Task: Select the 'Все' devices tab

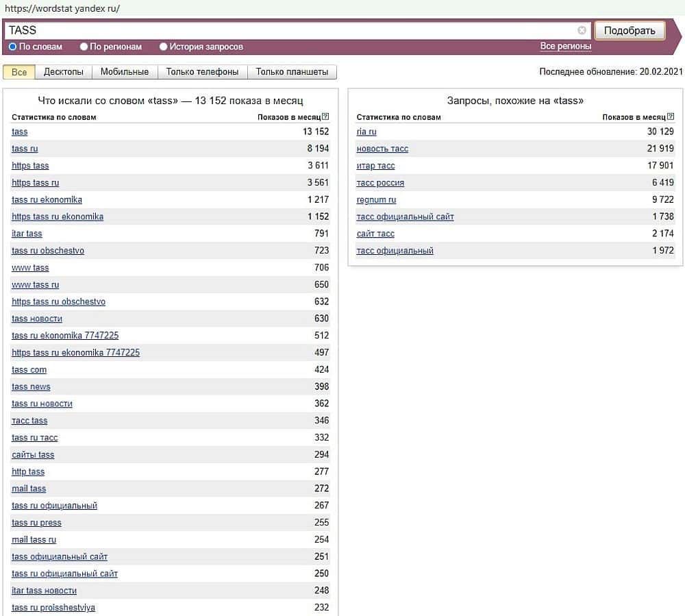Action: (19, 72)
